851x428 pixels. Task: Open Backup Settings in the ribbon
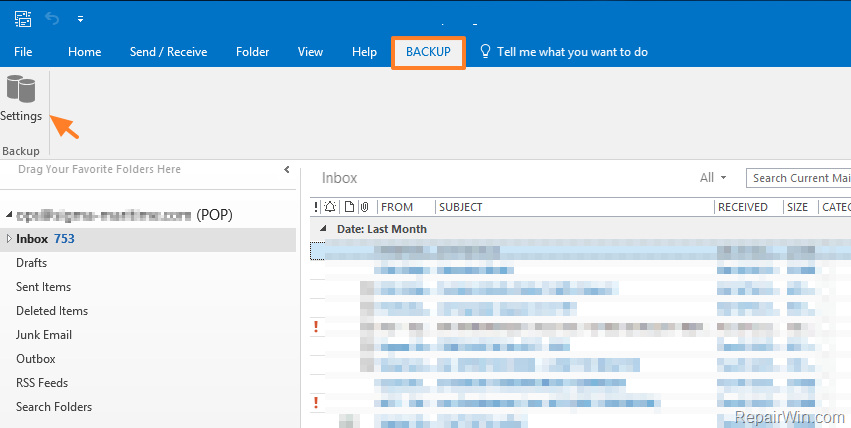21,99
